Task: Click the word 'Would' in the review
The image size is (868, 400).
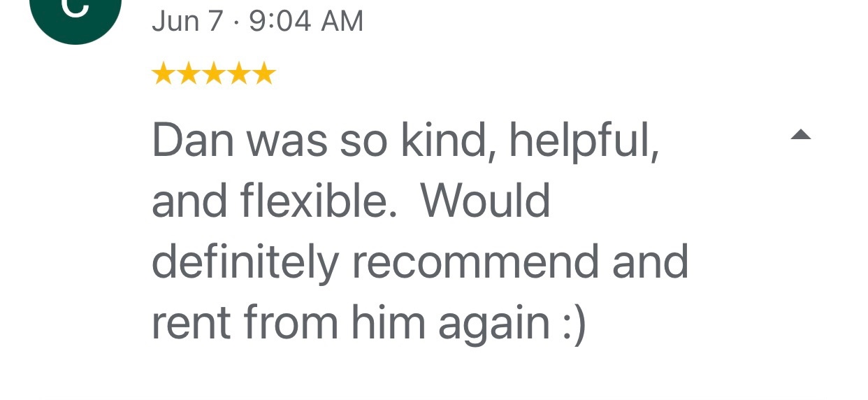Action: pos(486,201)
